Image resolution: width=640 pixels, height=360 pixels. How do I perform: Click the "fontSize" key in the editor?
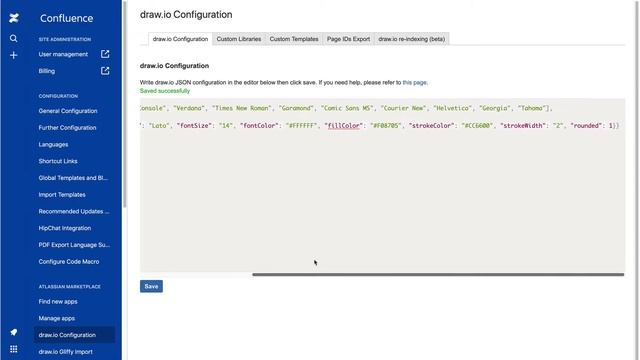pyautogui.click(x=194, y=126)
